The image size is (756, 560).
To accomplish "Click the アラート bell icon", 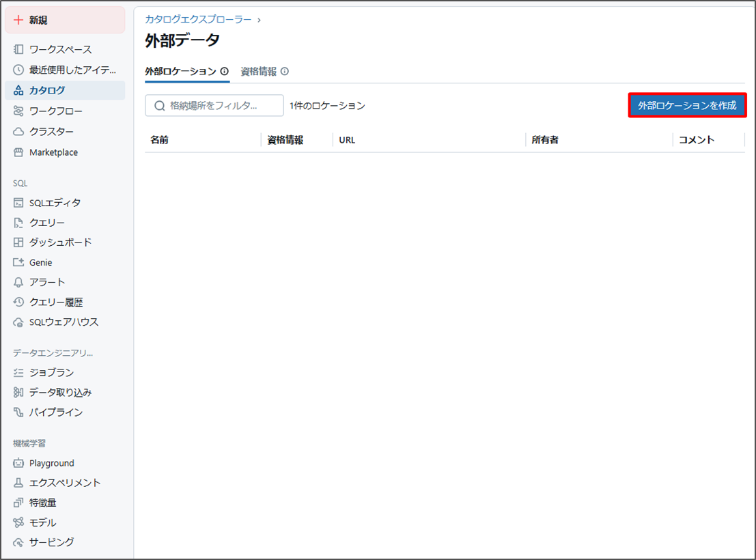I will [18, 282].
